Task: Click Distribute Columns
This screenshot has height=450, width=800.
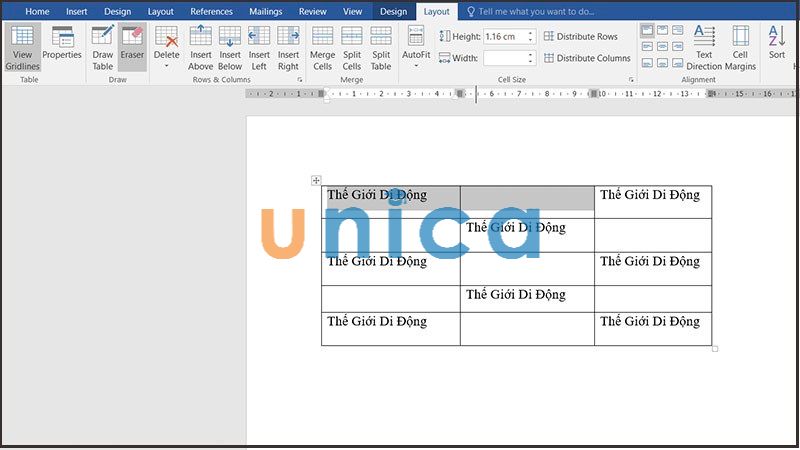Action: pos(587,58)
